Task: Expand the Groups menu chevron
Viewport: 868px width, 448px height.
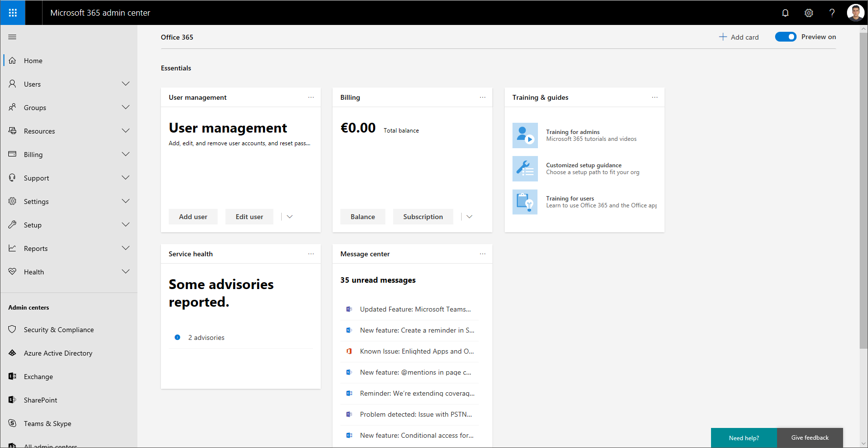Action: 126,107
